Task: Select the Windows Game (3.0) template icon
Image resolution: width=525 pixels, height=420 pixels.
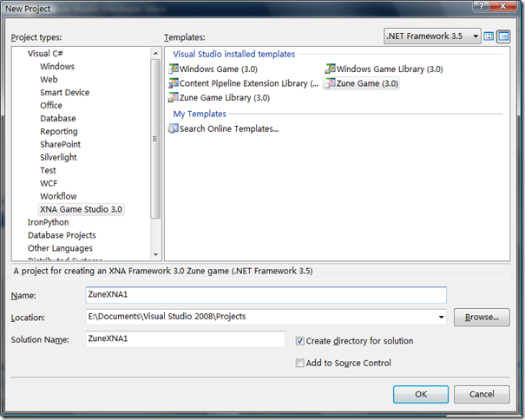Action: pos(174,69)
